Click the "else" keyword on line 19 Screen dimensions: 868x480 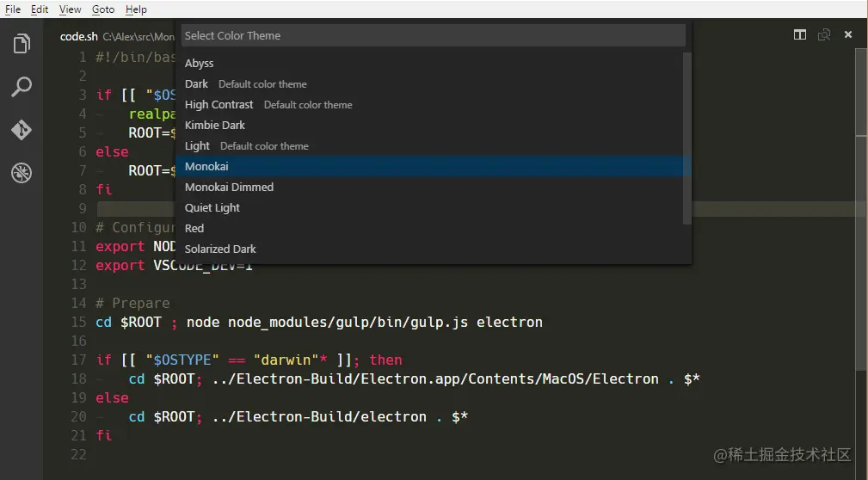tap(112, 398)
